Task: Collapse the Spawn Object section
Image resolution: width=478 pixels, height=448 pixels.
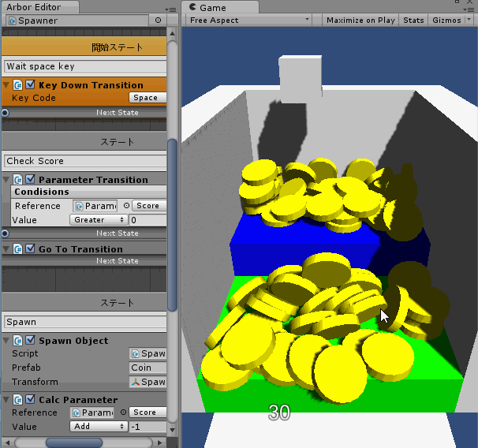Action: click(6, 341)
